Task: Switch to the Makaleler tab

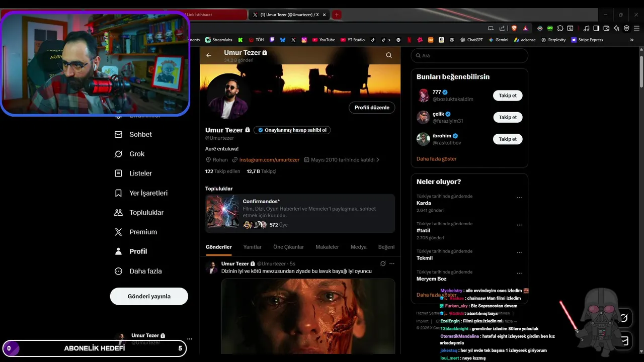Action: click(x=327, y=247)
